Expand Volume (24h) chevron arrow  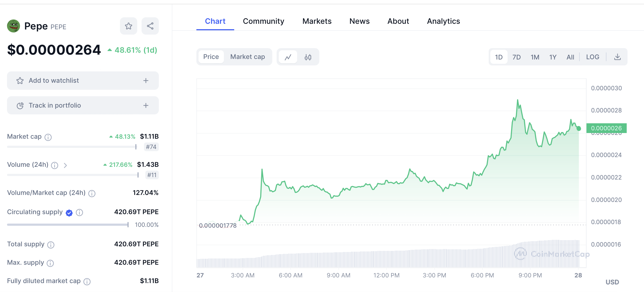[x=65, y=165]
